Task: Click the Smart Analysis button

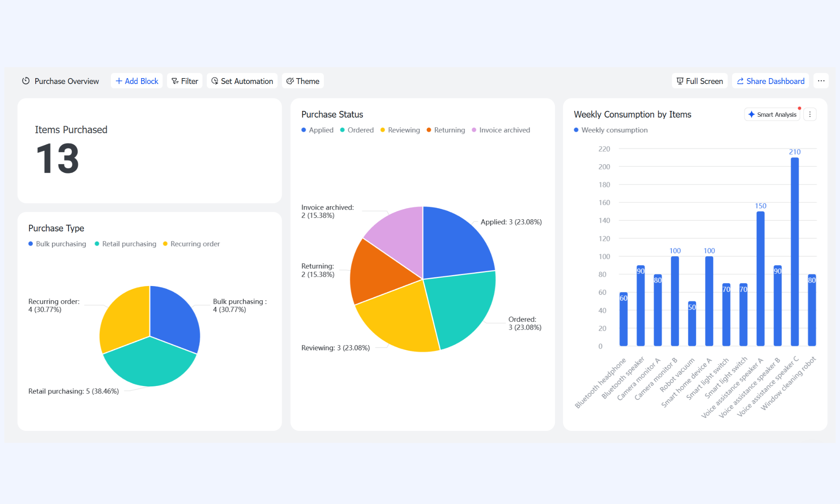Action: point(772,114)
